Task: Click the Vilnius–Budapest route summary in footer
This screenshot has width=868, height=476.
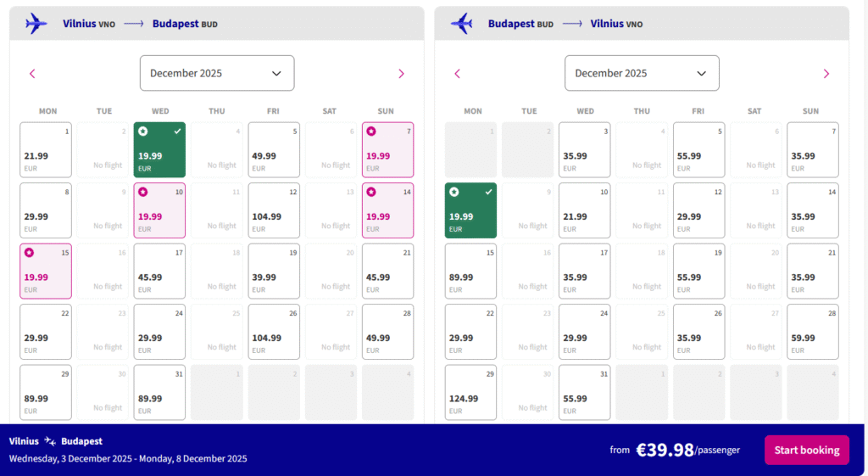Action: (56, 441)
